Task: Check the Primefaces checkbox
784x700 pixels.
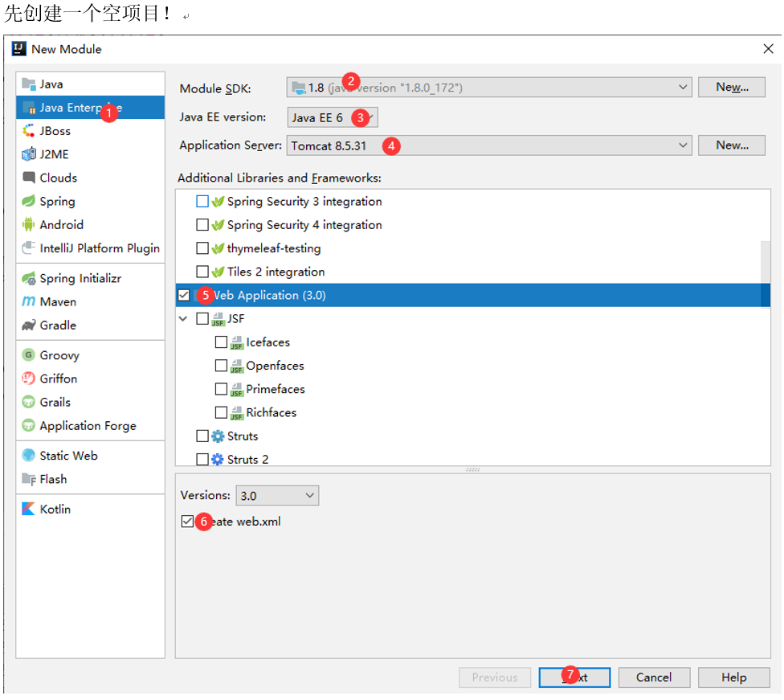Action: 221,389
